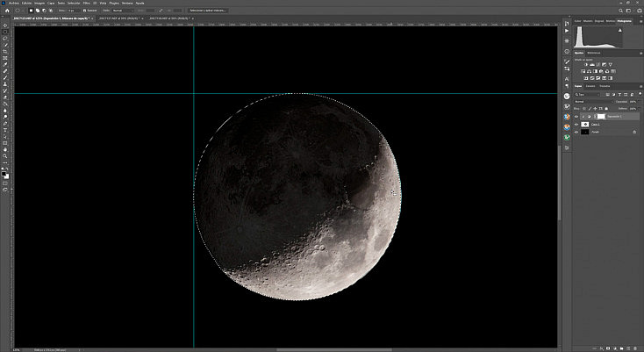Viewport: 644px width, 352px height.
Task: Select the Eraser tool
Action: click(5, 97)
